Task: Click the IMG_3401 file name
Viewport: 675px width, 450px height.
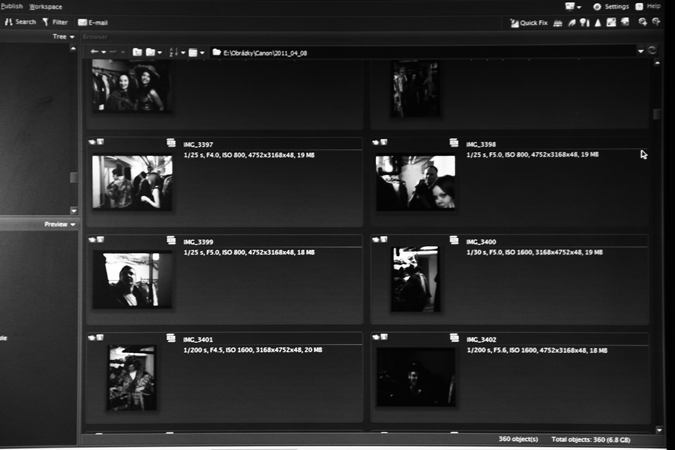Action: click(198, 340)
